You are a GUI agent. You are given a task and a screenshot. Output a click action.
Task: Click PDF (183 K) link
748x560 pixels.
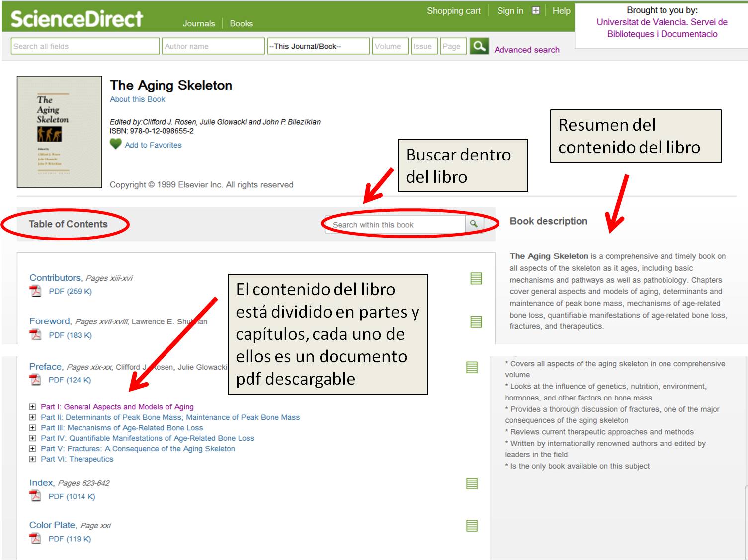pos(70,335)
